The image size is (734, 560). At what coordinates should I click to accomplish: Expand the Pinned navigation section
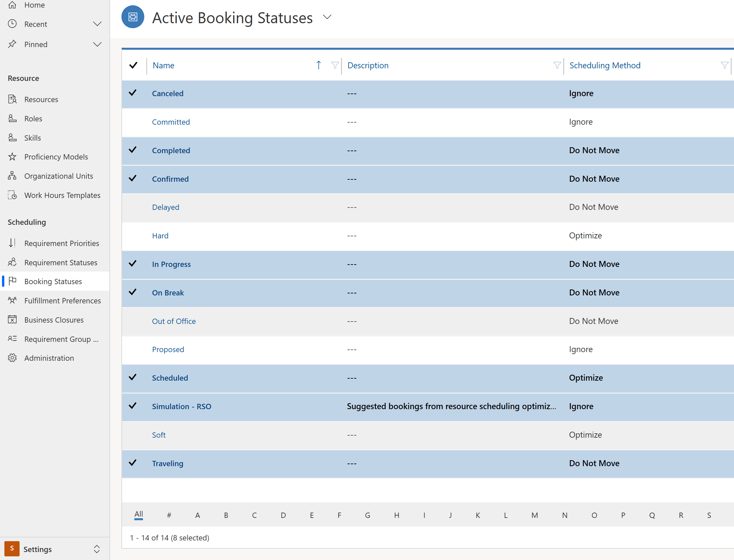point(98,44)
